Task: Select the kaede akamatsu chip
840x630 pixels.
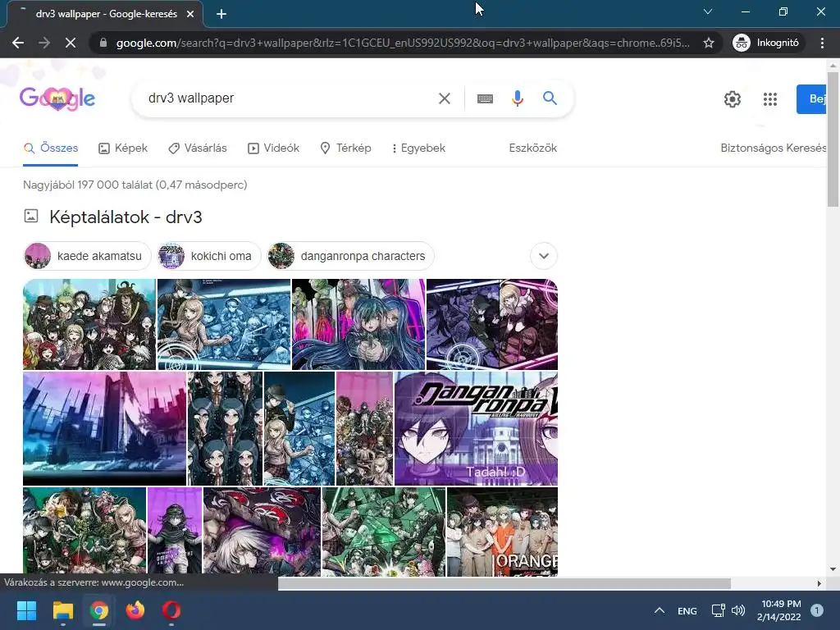Action: (89, 256)
